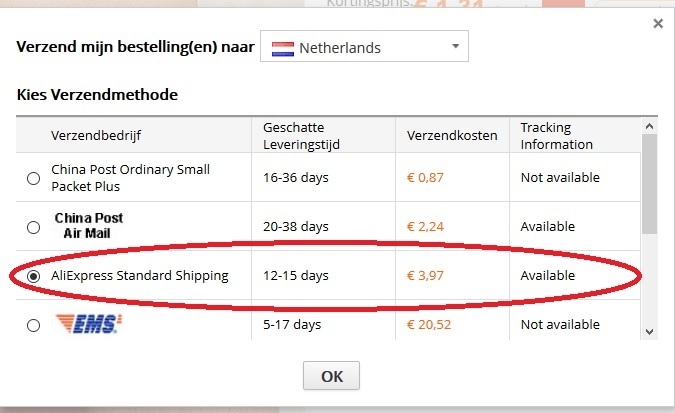Image resolution: width=675 pixels, height=413 pixels.
Task: Click the Verzendkosten column header
Action: pos(452,136)
